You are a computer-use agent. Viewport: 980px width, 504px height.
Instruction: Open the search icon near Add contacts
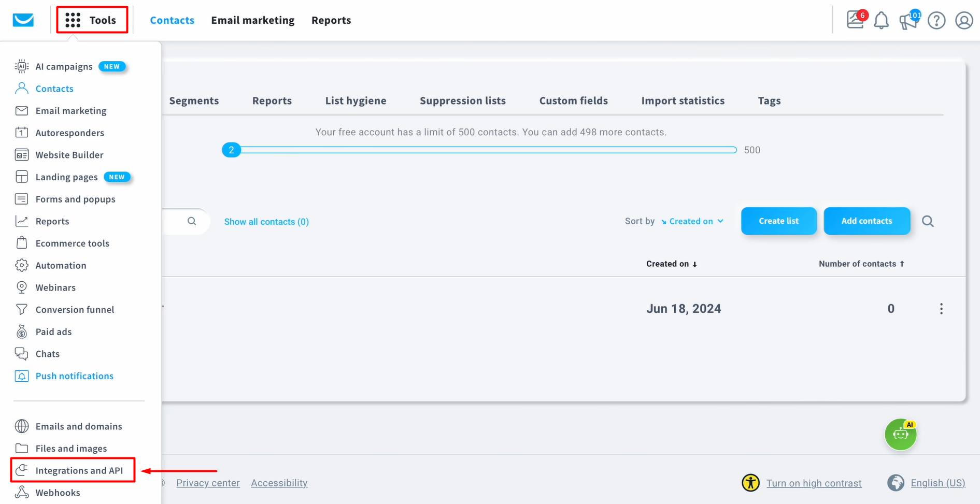tap(928, 221)
